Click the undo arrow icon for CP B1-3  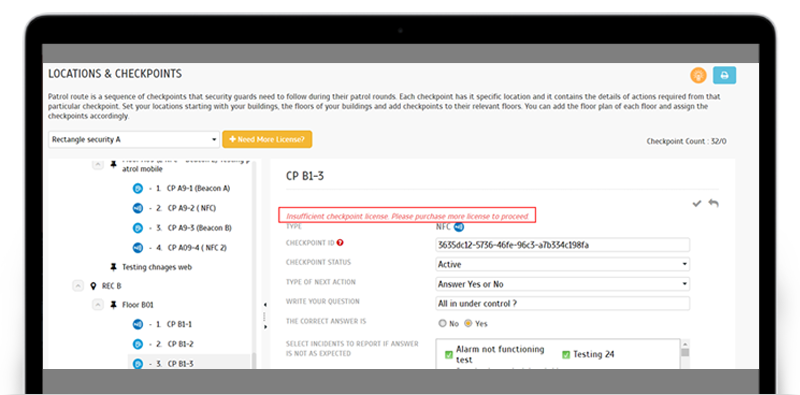(713, 204)
